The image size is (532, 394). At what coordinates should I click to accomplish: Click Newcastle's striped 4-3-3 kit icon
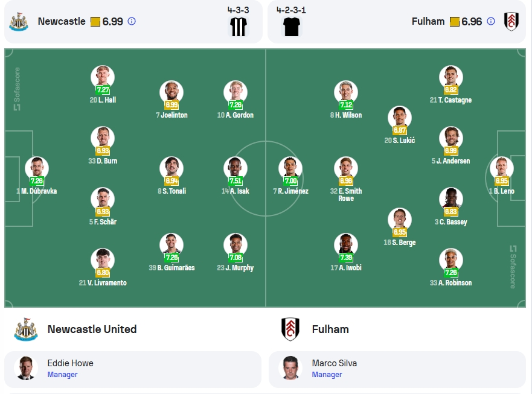tap(239, 27)
